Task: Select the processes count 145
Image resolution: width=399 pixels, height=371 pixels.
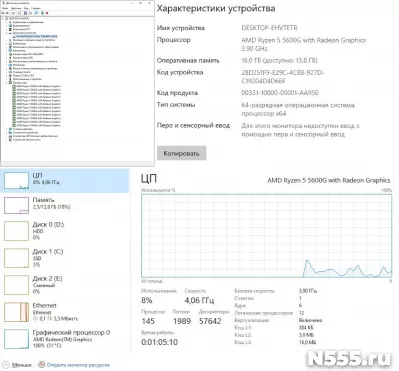Action: (x=148, y=321)
